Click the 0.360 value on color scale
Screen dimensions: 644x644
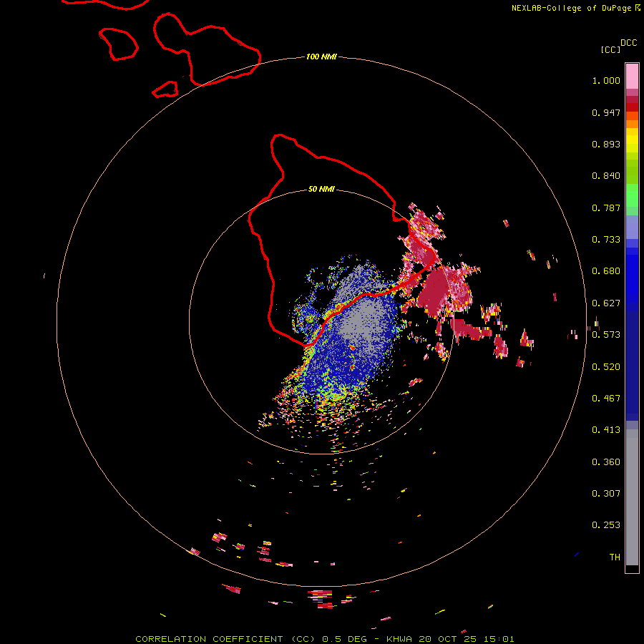coord(606,462)
